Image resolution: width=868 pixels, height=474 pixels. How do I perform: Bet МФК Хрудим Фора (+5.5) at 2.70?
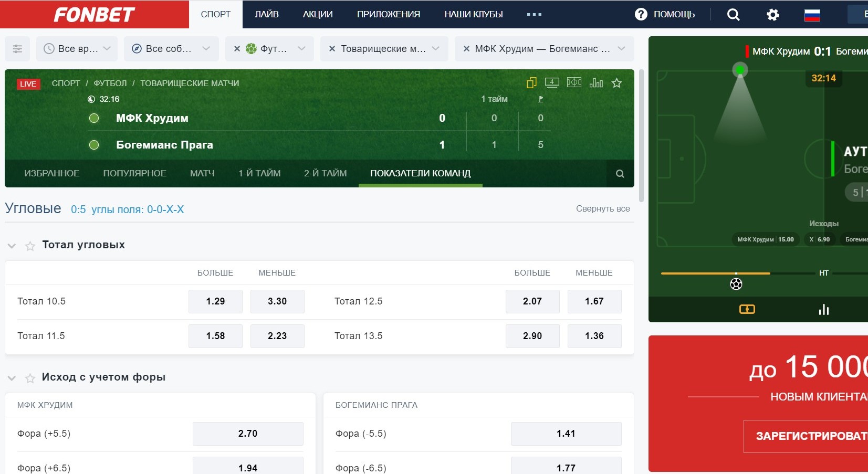[248, 434]
